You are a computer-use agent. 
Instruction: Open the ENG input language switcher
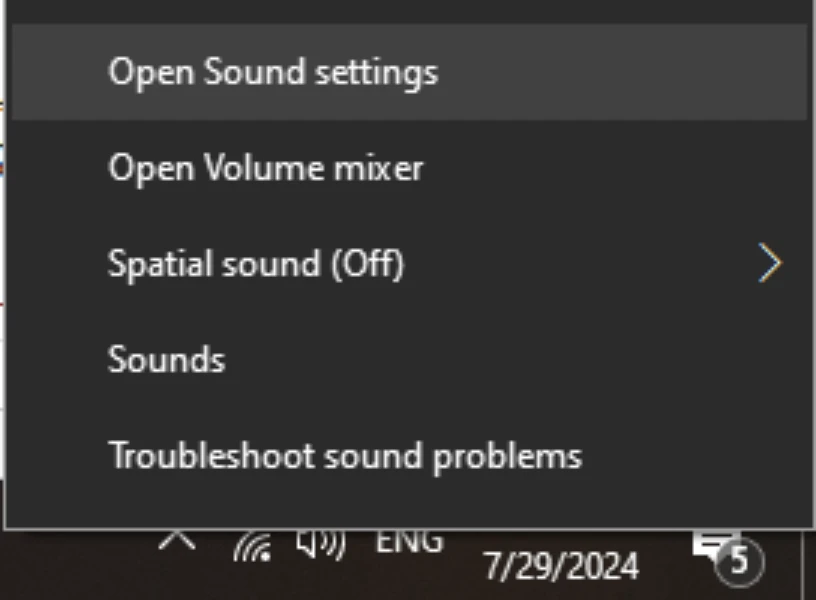pos(408,543)
